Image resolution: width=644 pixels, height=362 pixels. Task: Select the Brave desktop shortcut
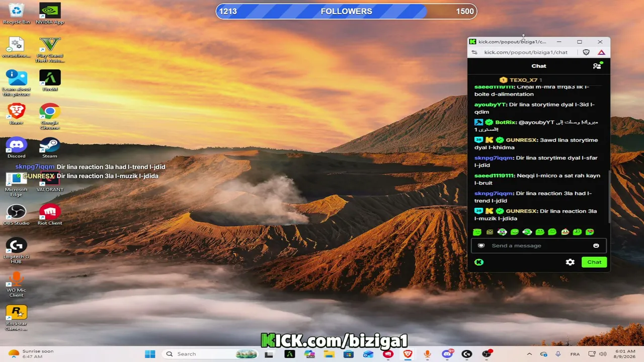[16, 114]
